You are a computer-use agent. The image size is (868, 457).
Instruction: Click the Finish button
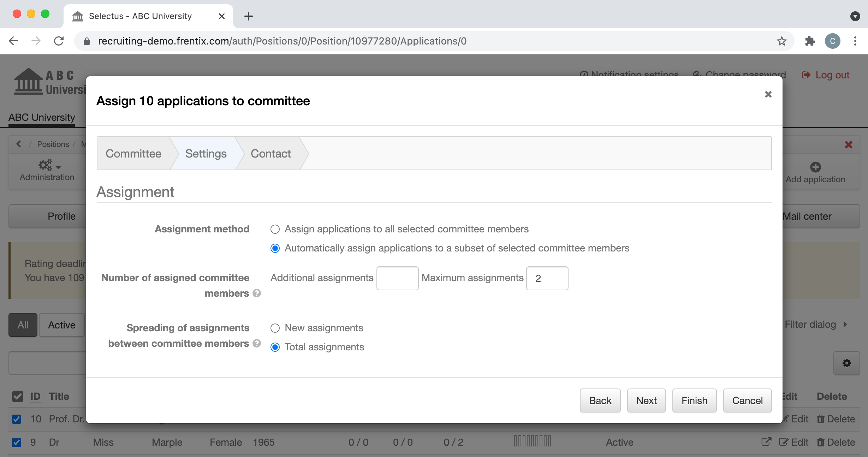[694, 400]
